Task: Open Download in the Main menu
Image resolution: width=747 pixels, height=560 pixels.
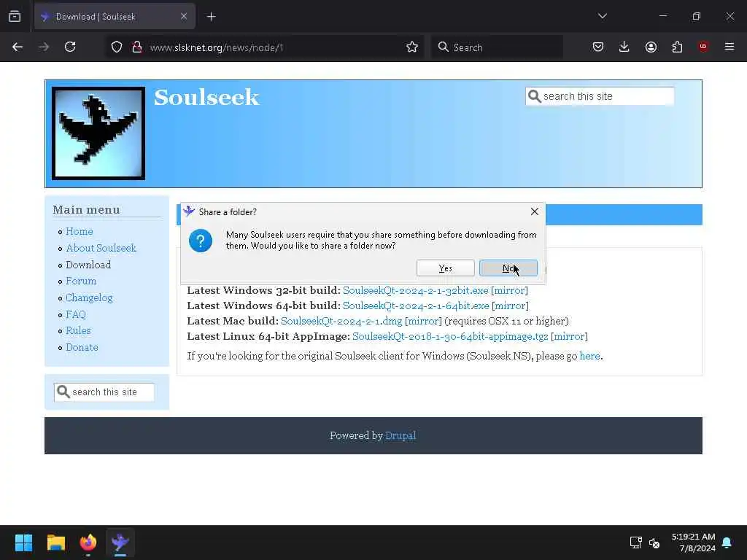Action: click(88, 265)
